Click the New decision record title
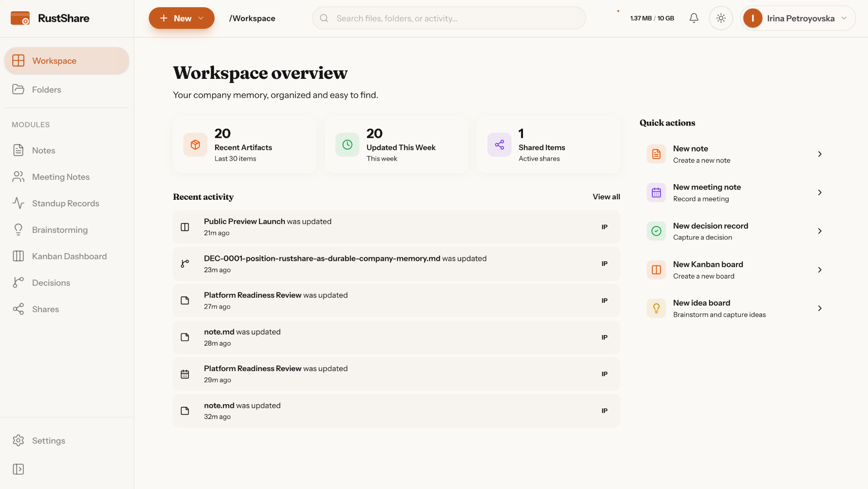 [710, 226]
